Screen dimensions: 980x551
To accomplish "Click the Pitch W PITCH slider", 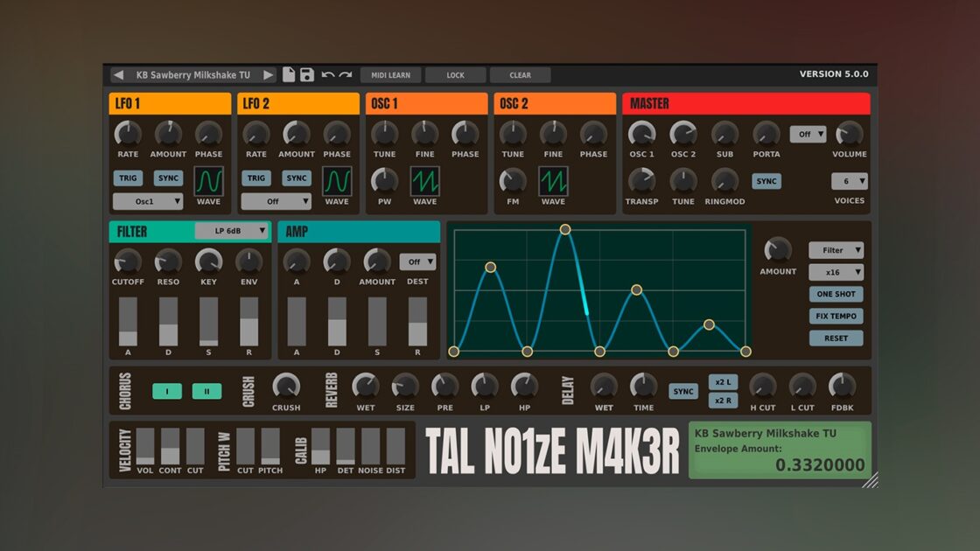I will pyautogui.click(x=270, y=446).
